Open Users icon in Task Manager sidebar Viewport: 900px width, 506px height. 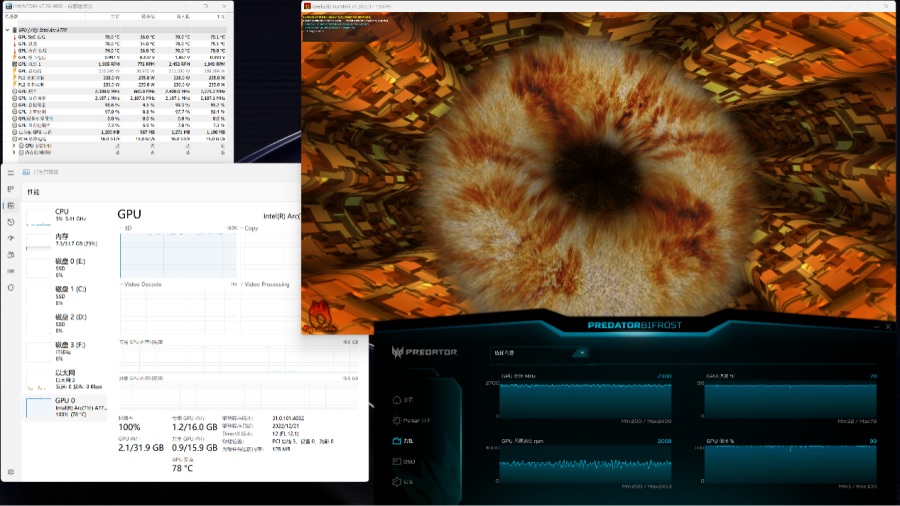(x=10, y=255)
